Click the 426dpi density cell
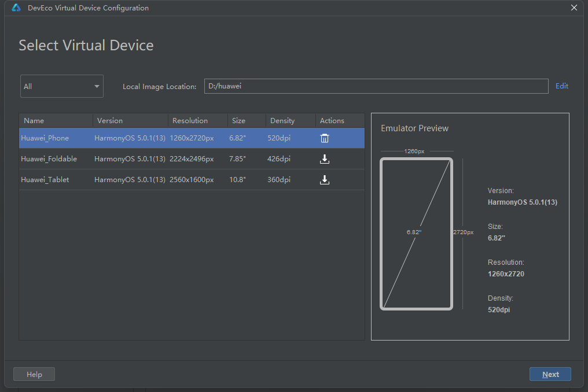This screenshot has width=588, height=392. (x=278, y=159)
